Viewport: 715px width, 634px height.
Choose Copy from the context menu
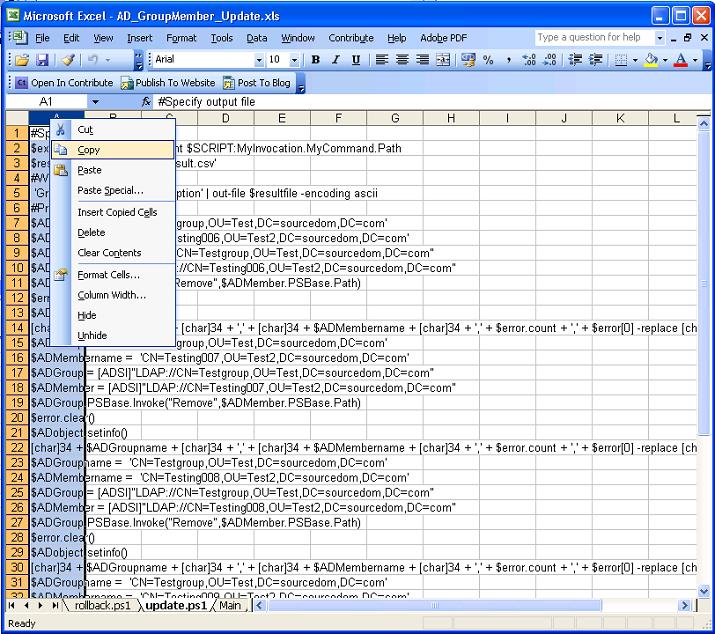(89, 150)
